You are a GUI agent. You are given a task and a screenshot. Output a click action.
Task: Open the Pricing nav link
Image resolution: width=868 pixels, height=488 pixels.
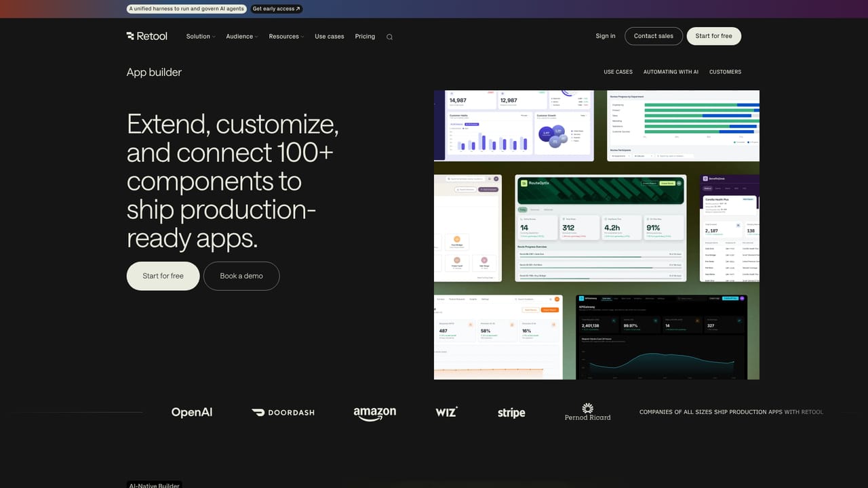pyautogui.click(x=365, y=37)
